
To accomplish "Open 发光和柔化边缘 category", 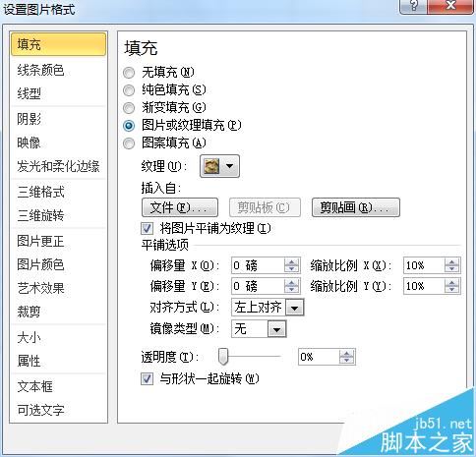I will pos(58,166).
